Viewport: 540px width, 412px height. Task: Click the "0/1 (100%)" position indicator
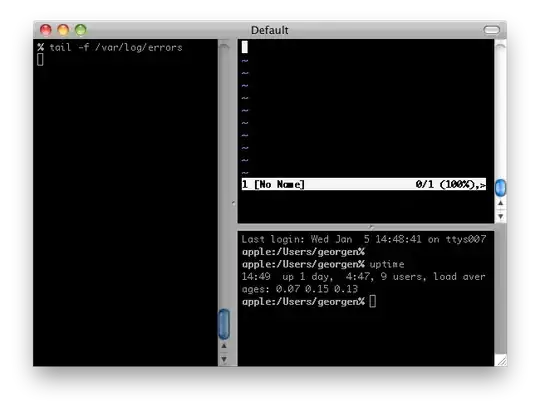click(445, 184)
